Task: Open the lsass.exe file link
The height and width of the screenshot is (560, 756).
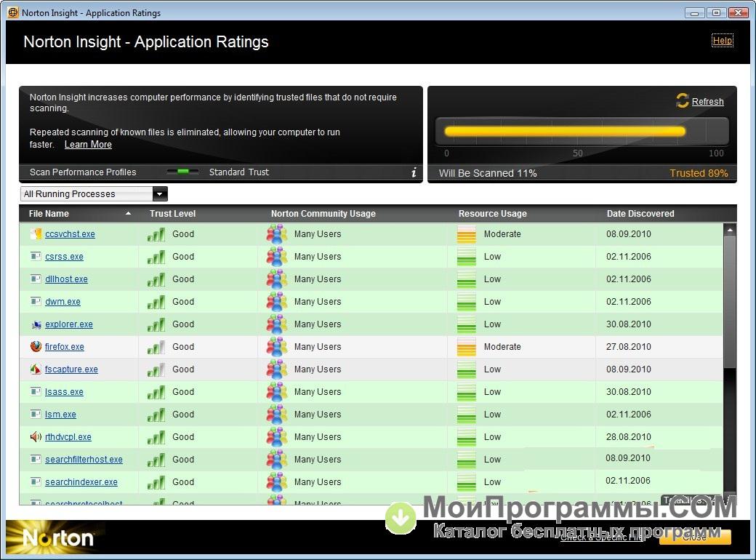Action: [64, 392]
